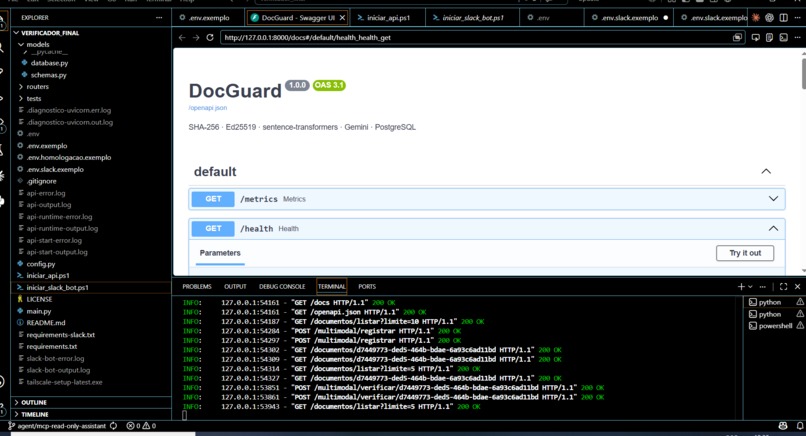The image size is (806, 436).
Task: Open editor More Actions ellipsis beside split icon
Action: pyautogui.click(x=797, y=17)
